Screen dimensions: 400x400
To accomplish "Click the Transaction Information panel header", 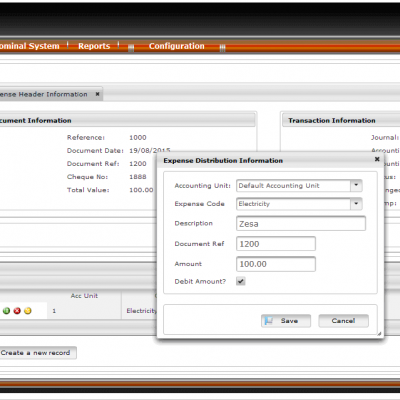I will (x=341, y=120).
